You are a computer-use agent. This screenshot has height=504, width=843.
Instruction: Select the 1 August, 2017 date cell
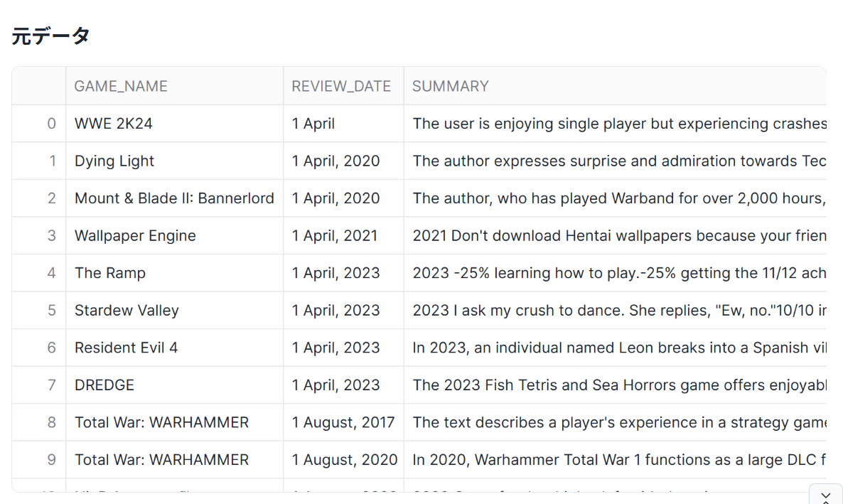tap(343, 422)
